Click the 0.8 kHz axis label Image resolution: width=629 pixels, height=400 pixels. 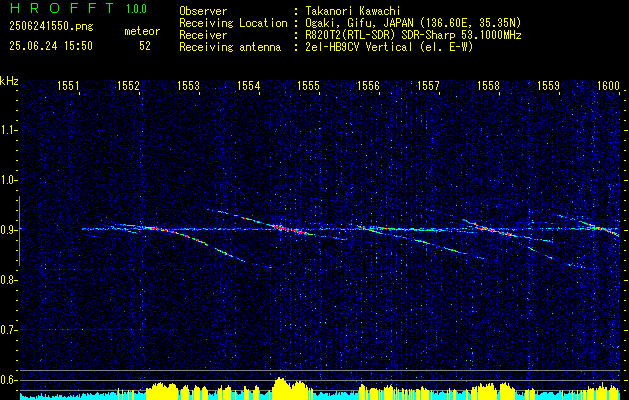coord(8,280)
